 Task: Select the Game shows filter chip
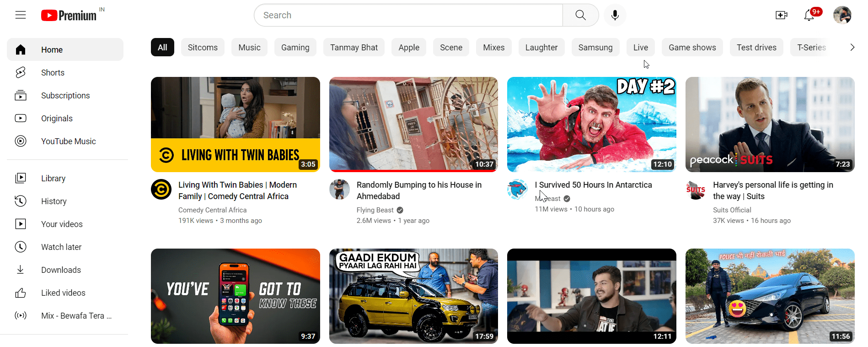point(692,47)
